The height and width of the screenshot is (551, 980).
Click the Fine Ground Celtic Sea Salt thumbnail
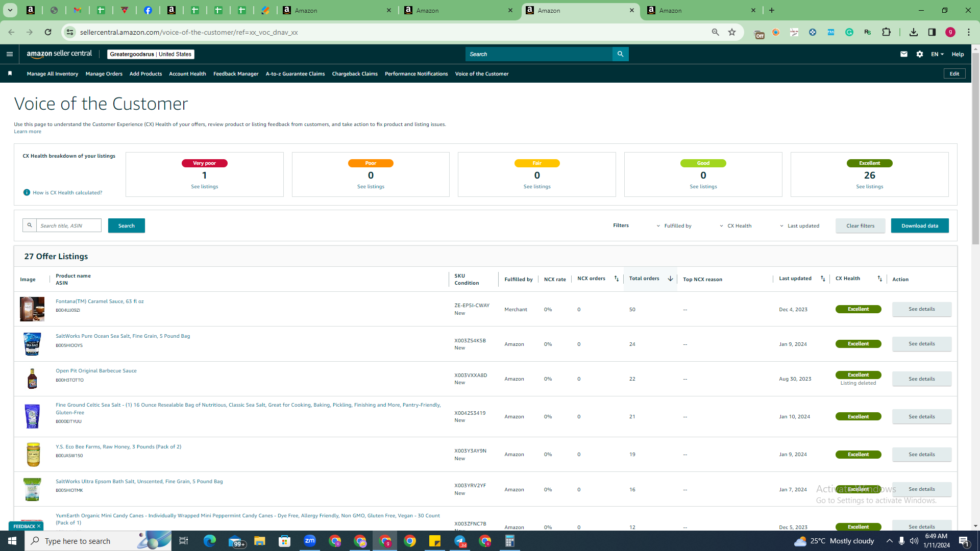click(x=32, y=416)
